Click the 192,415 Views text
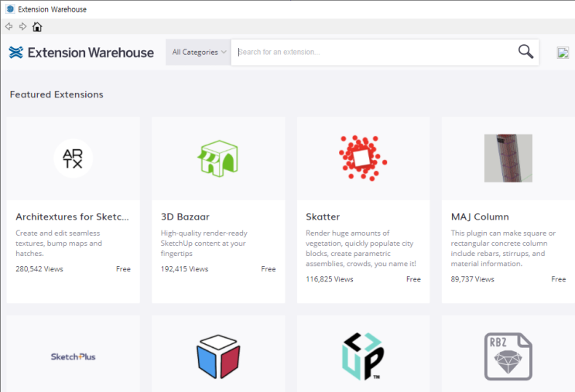The width and height of the screenshot is (575, 392). [x=184, y=269]
